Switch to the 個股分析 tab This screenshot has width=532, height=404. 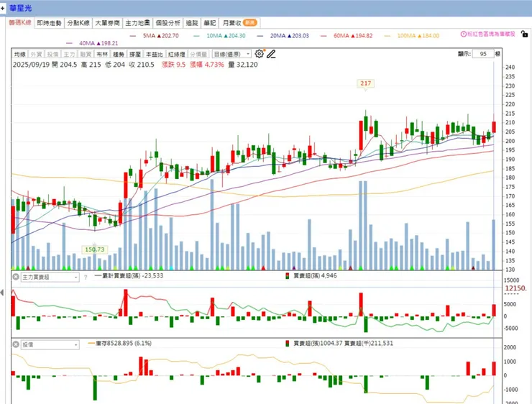click(168, 23)
